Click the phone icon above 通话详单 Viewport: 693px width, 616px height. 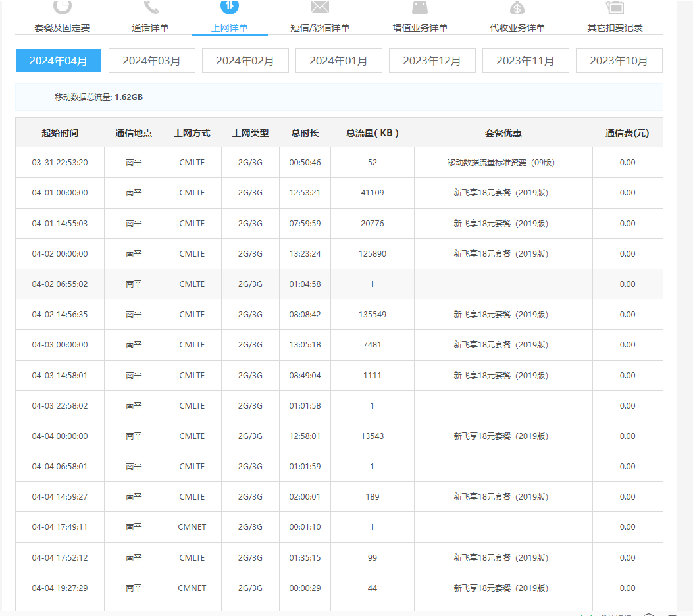(151, 7)
